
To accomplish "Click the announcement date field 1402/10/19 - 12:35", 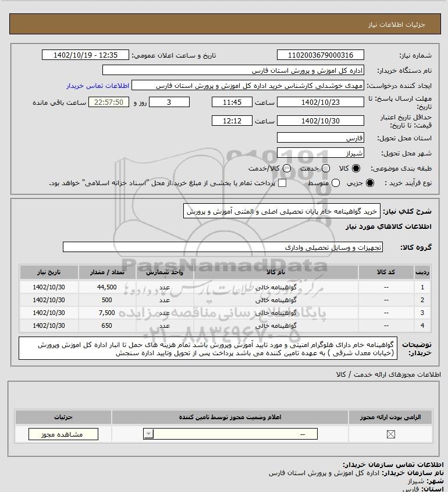I will point(86,55).
